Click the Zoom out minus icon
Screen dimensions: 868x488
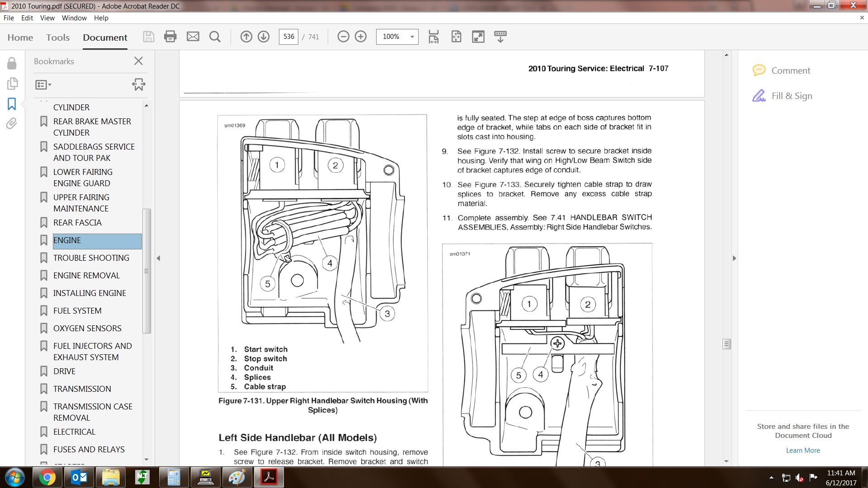(343, 37)
